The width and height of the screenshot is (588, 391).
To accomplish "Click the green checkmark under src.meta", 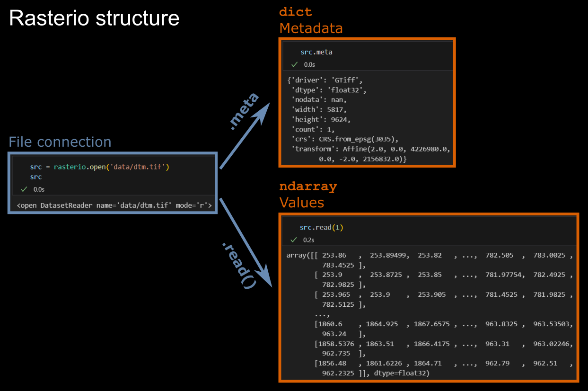I will [x=295, y=64].
